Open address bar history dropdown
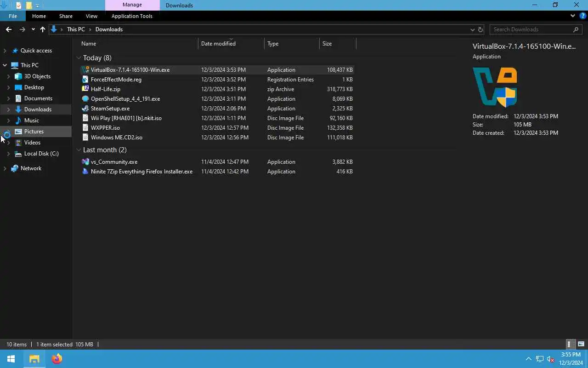This screenshot has width=588, height=368. click(472, 29)
